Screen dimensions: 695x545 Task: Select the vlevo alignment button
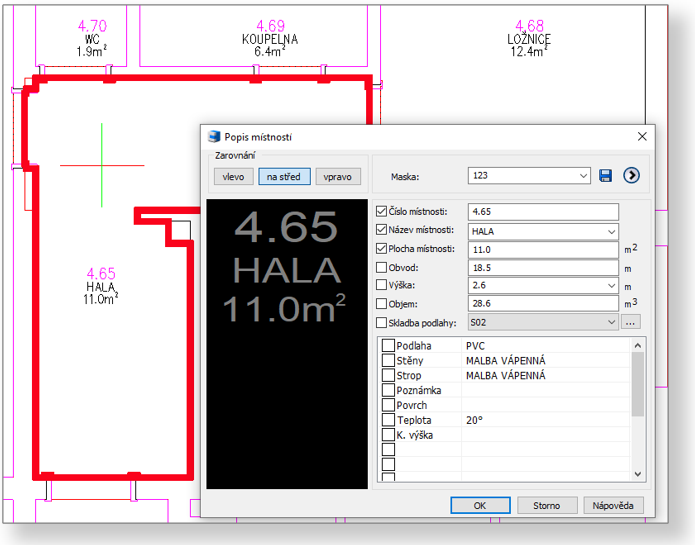(x=233, y=177)
